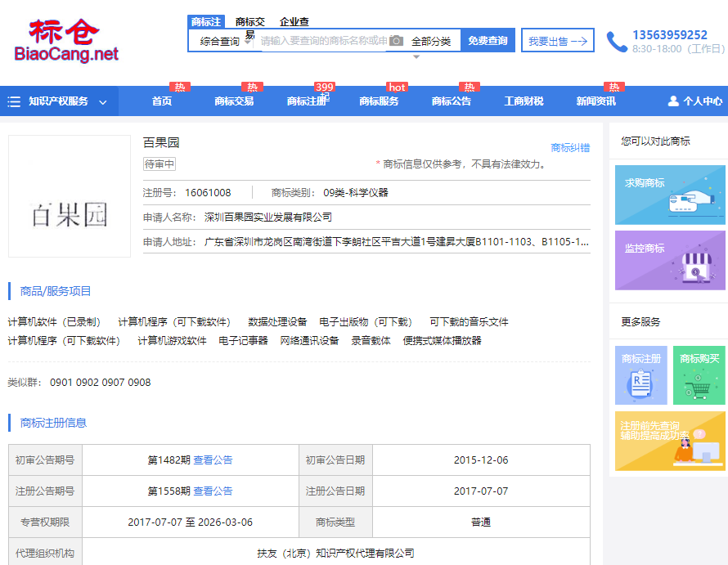Open the 商标购买 service tile
This screenshot has height=565, width=728.
click(699, 375)
